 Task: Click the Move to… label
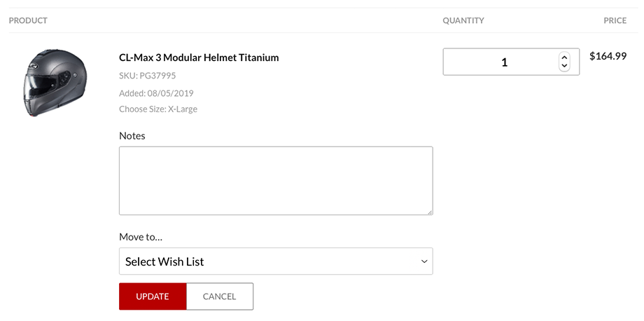141,237
